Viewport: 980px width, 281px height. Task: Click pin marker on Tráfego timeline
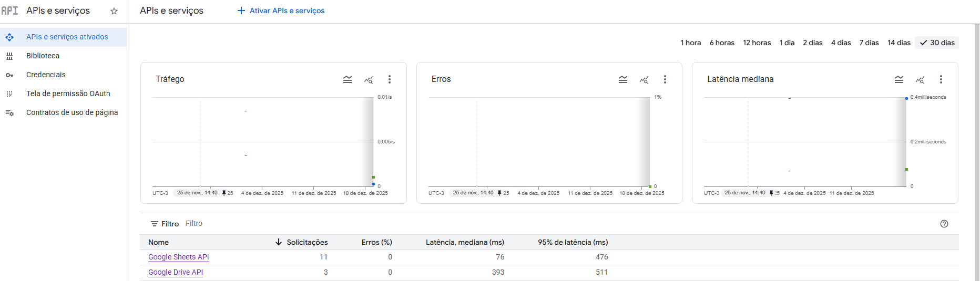point(224,193)
